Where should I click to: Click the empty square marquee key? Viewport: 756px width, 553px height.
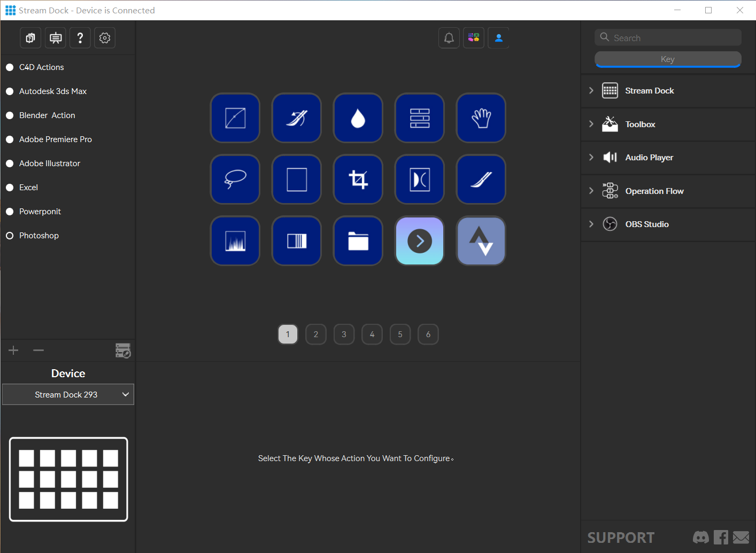(297, 180)
